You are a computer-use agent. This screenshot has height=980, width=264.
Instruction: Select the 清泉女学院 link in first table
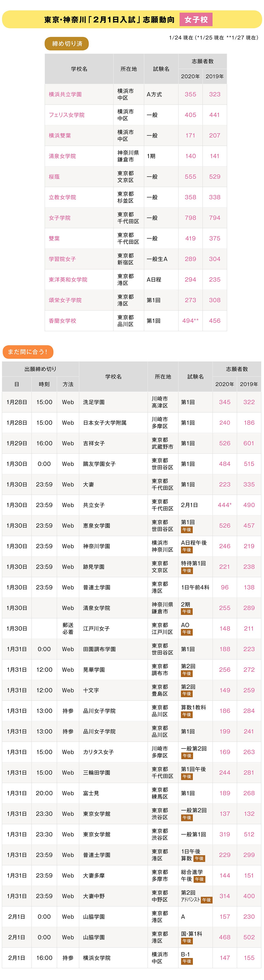62,156
